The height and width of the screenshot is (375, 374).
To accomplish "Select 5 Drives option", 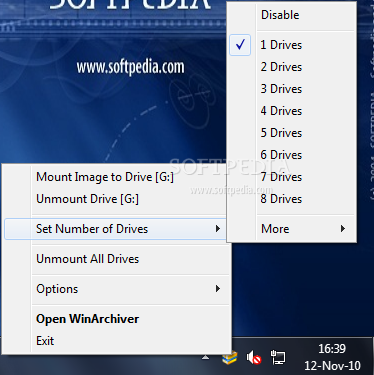I will [292, 133].
